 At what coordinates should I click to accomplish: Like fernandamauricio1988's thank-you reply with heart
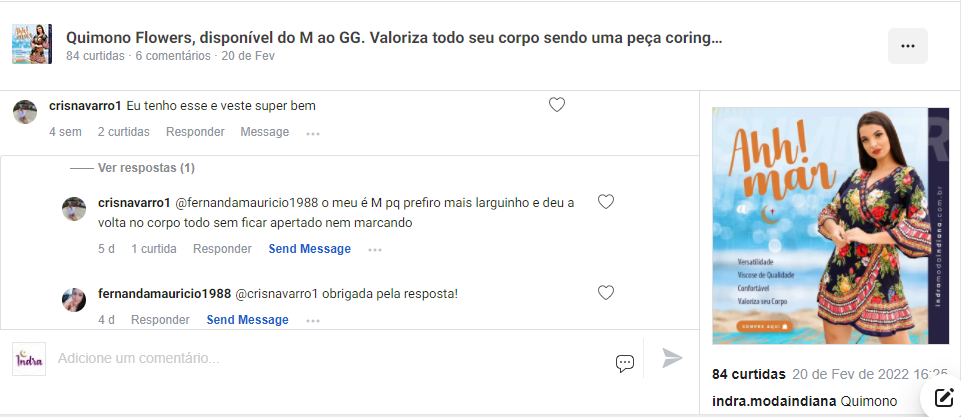pyautogui.click(x=606, y=293)
